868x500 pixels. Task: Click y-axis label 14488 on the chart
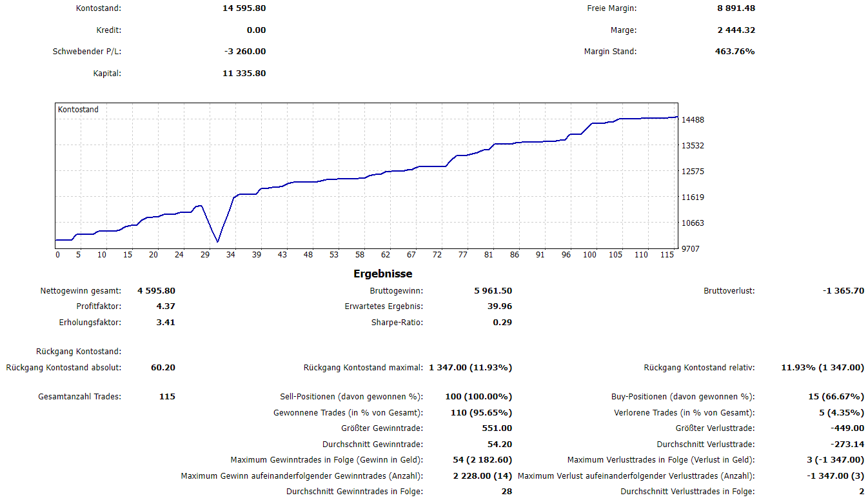(x=693, y=120)
